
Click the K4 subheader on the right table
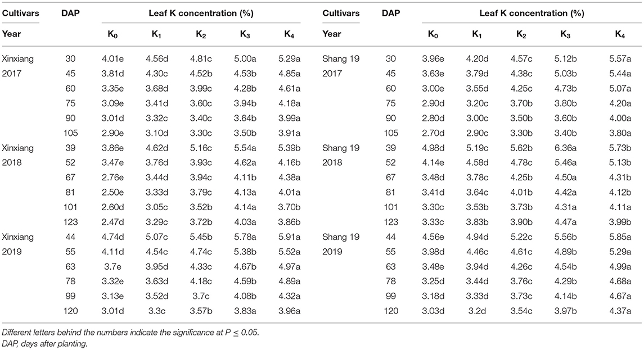[x=620, y=34]
